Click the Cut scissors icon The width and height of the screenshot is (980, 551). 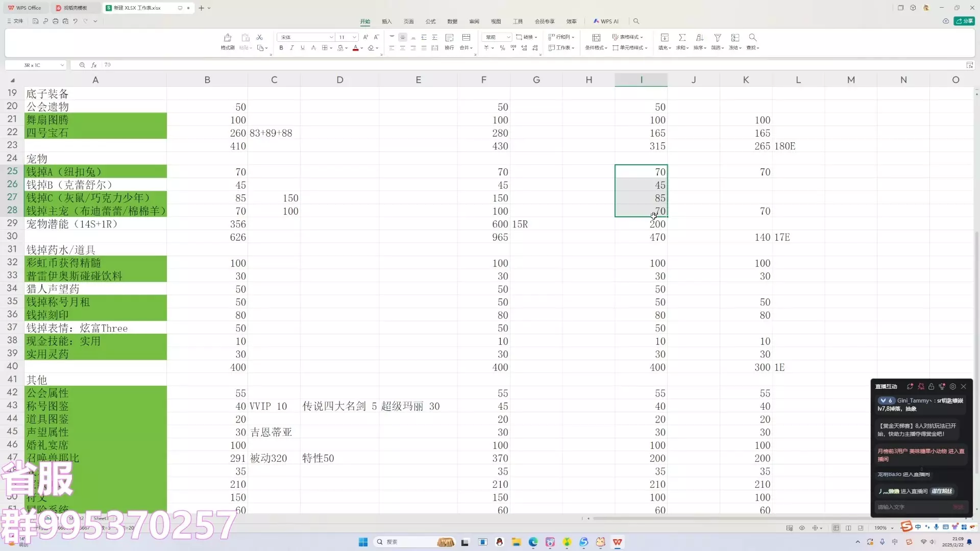coord(259,37)
